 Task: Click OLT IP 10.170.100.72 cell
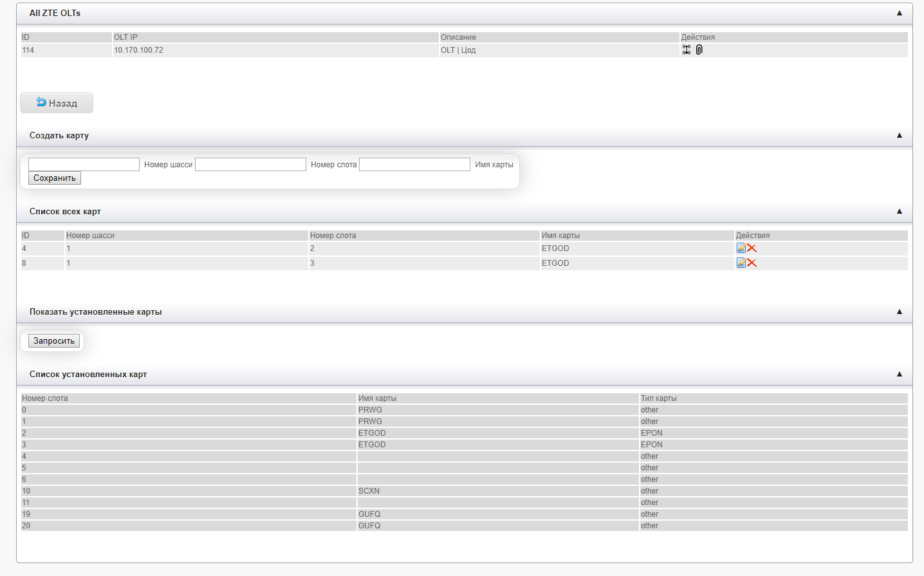(x=138, y=50)
